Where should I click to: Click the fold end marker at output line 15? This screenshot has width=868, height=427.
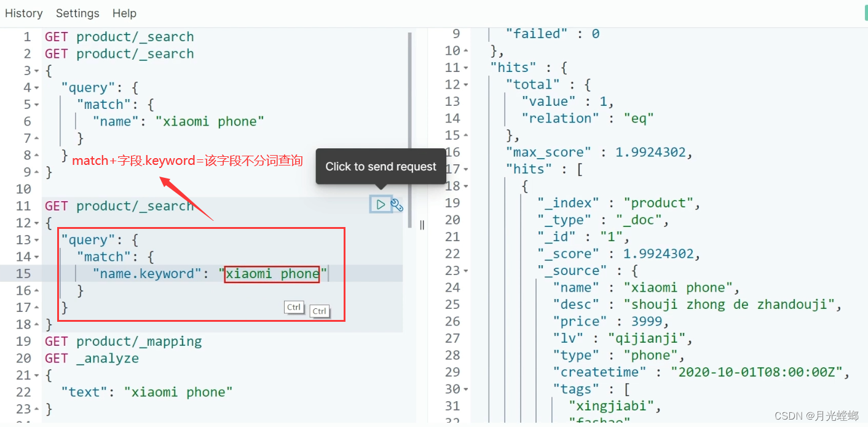(x=465, y=135)
